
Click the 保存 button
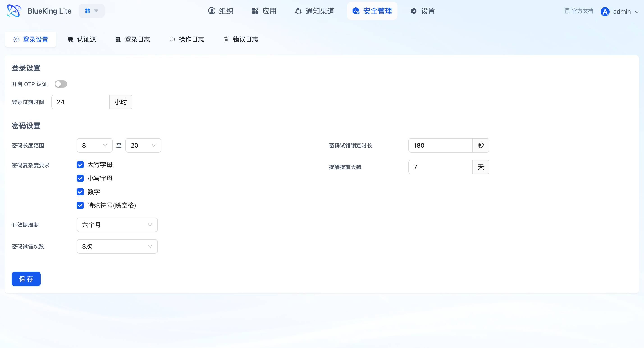click(26, 279)
